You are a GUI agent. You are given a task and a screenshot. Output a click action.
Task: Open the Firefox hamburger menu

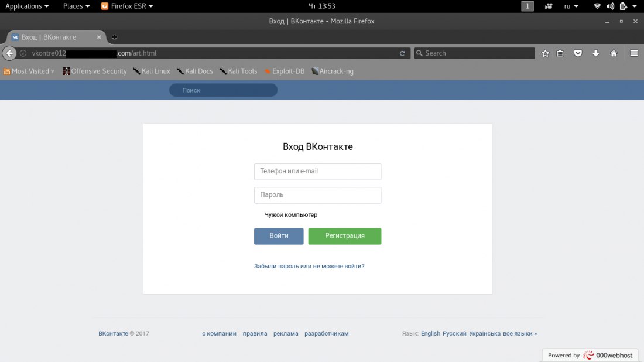coord(634,53)
